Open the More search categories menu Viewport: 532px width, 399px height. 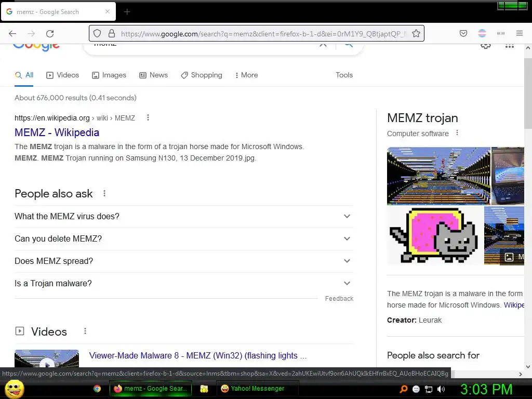(x=247, y=75)
